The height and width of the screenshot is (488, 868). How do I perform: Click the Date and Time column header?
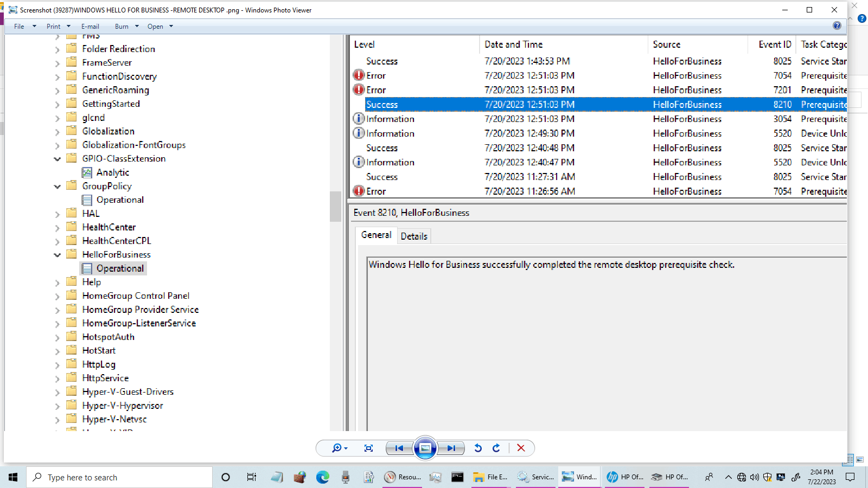pyautogui.click(x=564, y=44)
